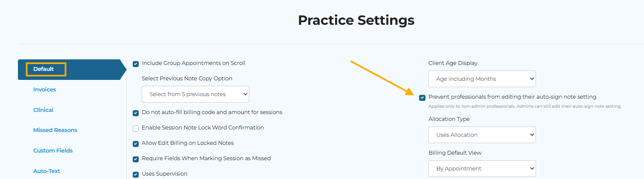Click the Enable Session Note Lock Word Confirmation label
644x179 pixels.
click(x=203, y=127)
